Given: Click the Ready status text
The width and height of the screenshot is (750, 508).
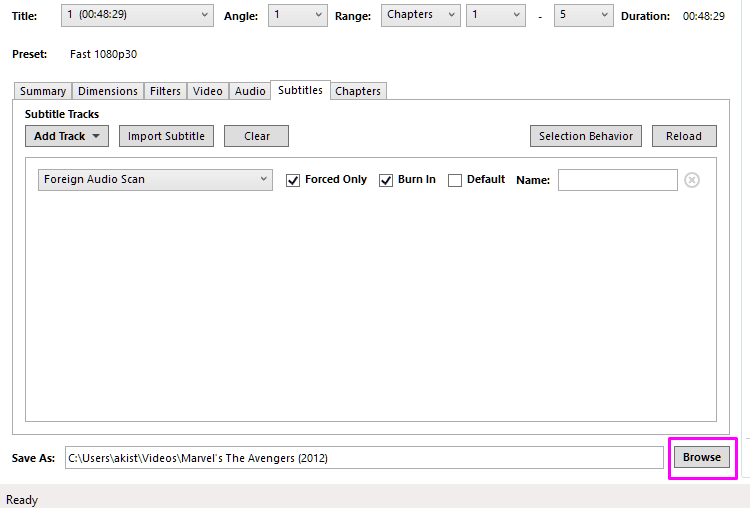Looking at the screenshot, I should [22, 500].
